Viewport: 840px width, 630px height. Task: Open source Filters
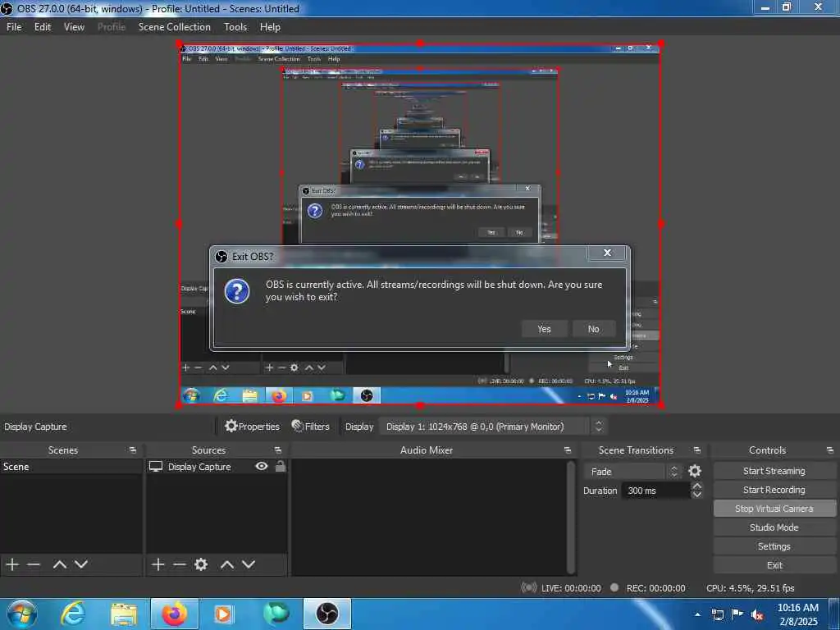coord(311,427)
